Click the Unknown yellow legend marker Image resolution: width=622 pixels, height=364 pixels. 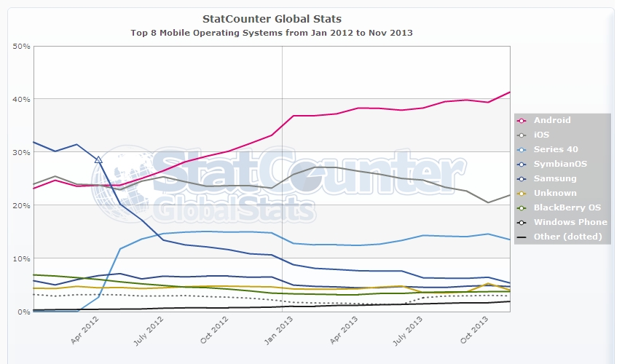click(521, 193)
